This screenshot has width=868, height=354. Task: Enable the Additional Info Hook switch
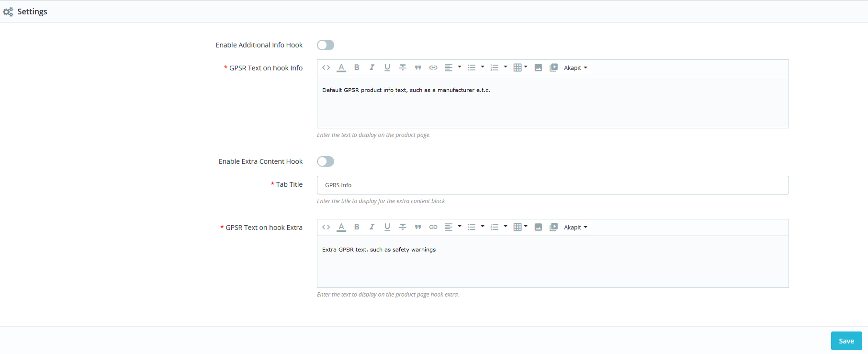coord(326,45)
